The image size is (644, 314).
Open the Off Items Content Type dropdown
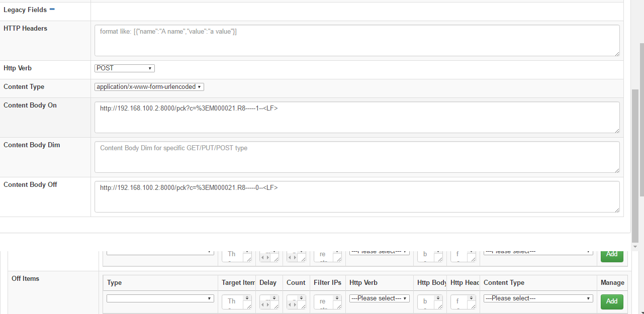tap(538, 298)
